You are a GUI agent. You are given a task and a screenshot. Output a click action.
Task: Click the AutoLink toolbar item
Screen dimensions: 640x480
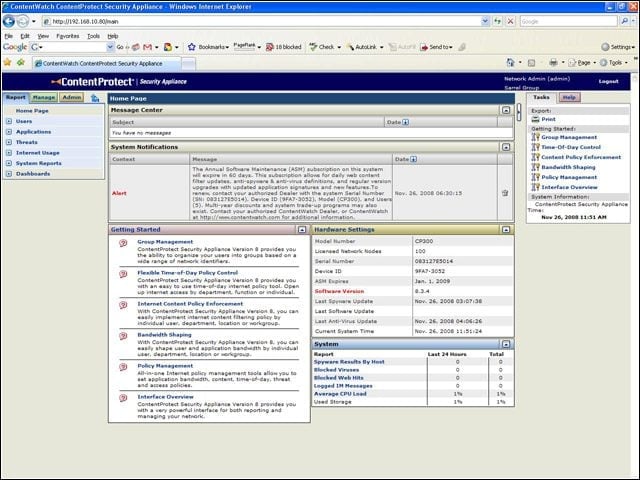pyautogui.click(x=362, y=47)
